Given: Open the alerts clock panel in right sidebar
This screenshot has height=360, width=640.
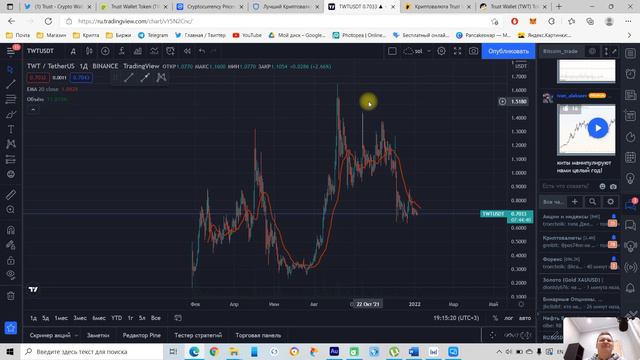Looking at the screenshot, I should [630, 74].
